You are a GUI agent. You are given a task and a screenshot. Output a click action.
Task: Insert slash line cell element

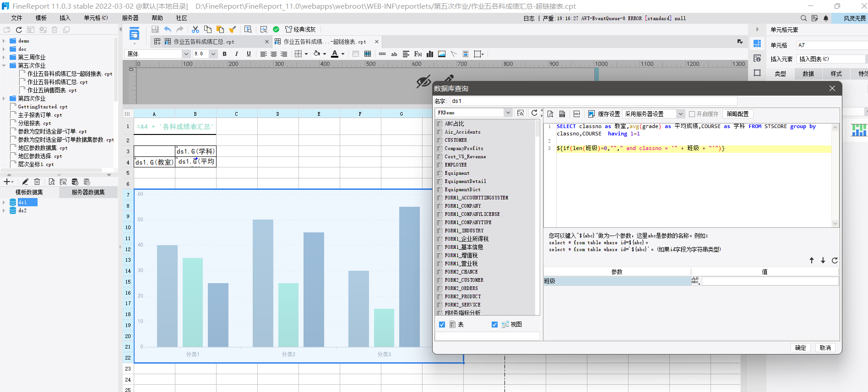click(x=454, y=54)
